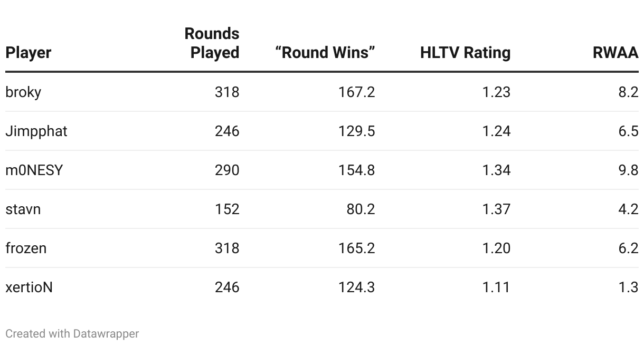Click m0NESY's RWAA value 9.8

(x=628, y=170)
